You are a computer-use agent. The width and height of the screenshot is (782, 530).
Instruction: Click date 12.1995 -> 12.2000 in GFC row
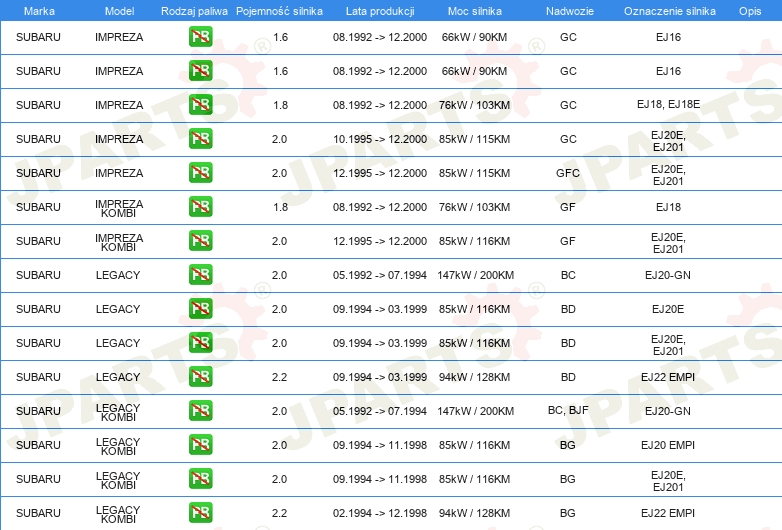(380, 173)
